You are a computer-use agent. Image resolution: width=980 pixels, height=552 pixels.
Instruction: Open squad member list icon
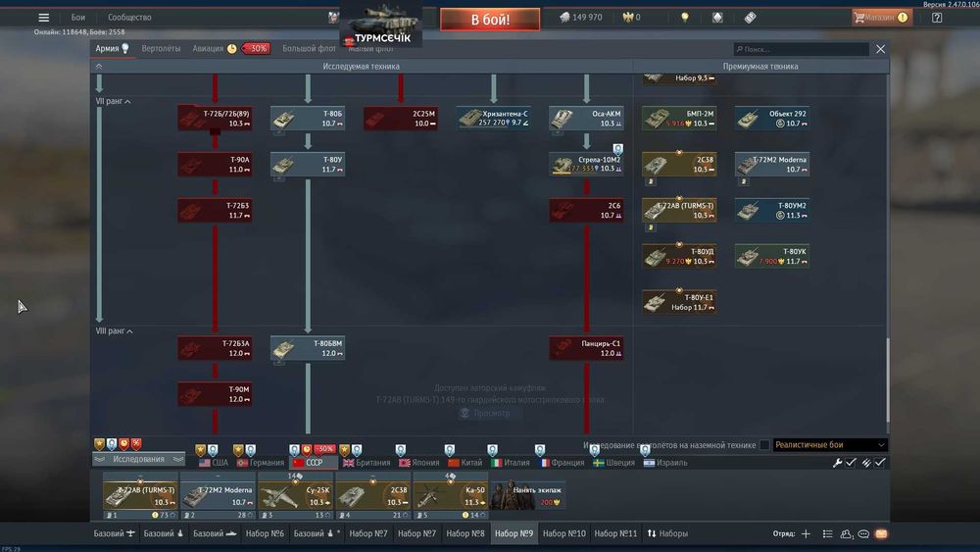(x=827, y=534)
